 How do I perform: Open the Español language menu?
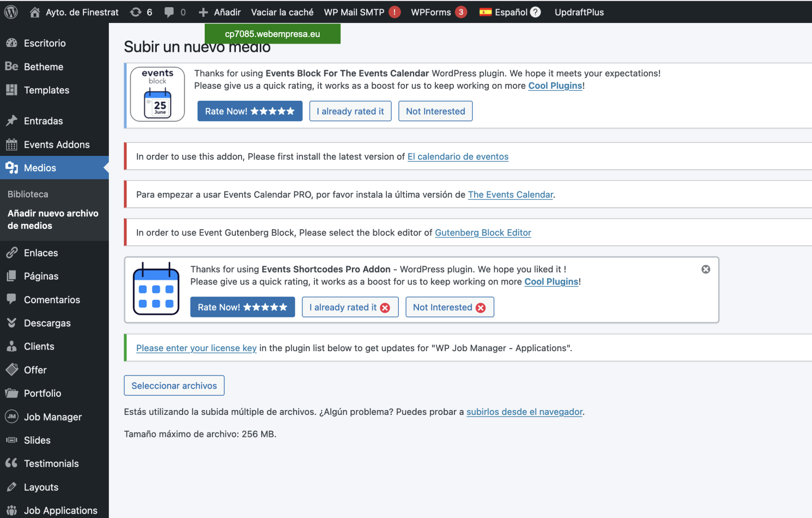511,12
